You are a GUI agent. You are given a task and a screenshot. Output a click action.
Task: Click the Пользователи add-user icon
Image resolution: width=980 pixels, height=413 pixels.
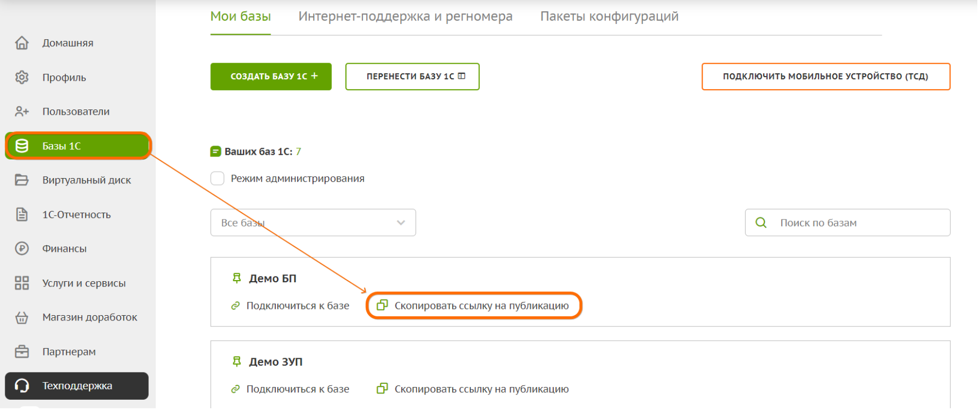click(x=22, y=112)
